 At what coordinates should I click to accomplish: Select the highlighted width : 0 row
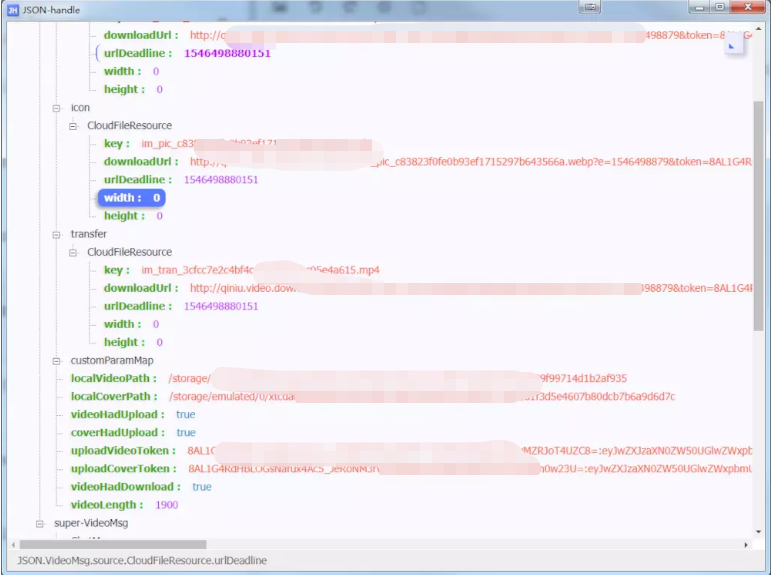tap(132, 198)
